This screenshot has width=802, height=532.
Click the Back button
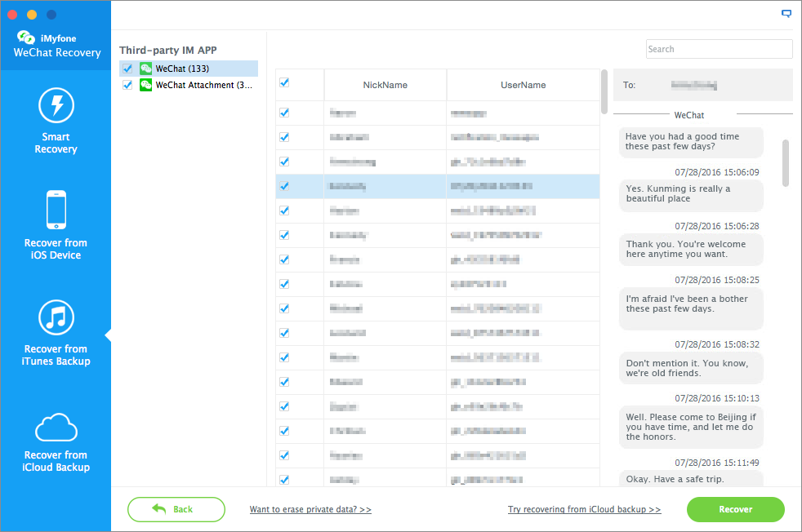point(176,509)
